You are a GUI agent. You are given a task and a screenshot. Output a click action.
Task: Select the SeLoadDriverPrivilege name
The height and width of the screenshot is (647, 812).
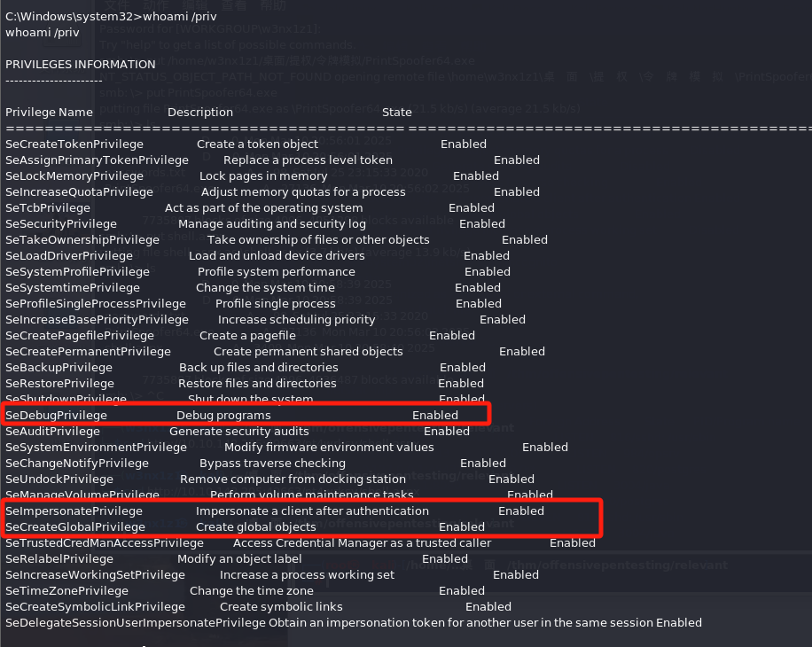click(69, 256)
